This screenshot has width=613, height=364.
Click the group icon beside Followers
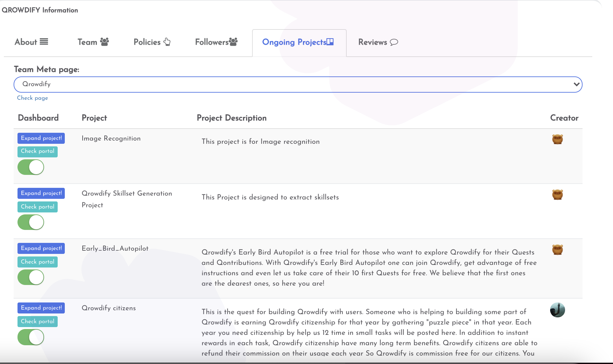click(233, 42)
